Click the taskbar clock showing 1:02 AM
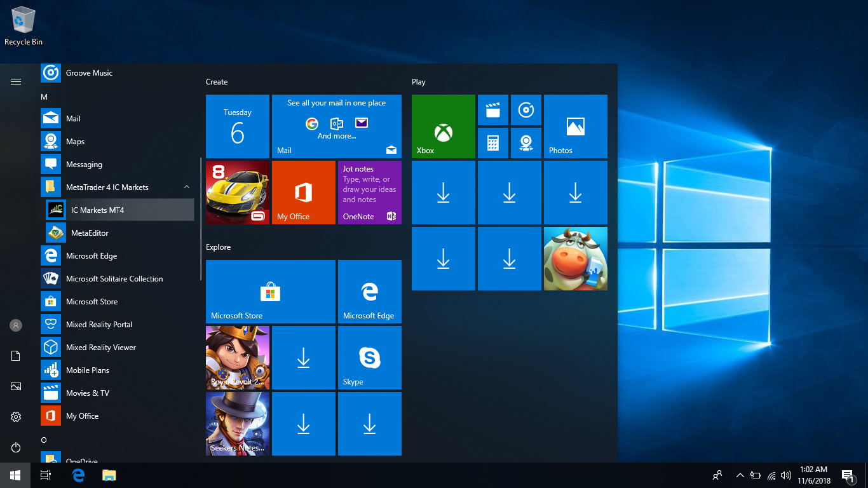Image resolution: width=868 pixels, height=488 pixels. (813, 475)
